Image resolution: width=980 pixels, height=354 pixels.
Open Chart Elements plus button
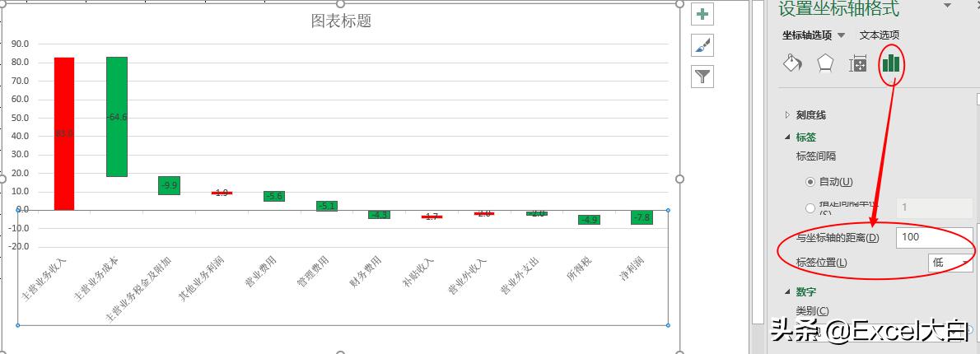[702, 14]
